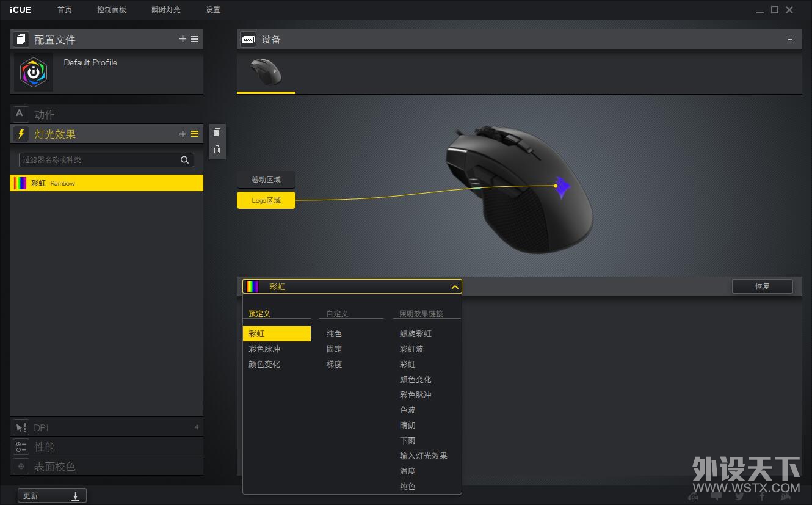Click the filter name search field
Screen dimensions: 812x505
click(x=106, y=160)
